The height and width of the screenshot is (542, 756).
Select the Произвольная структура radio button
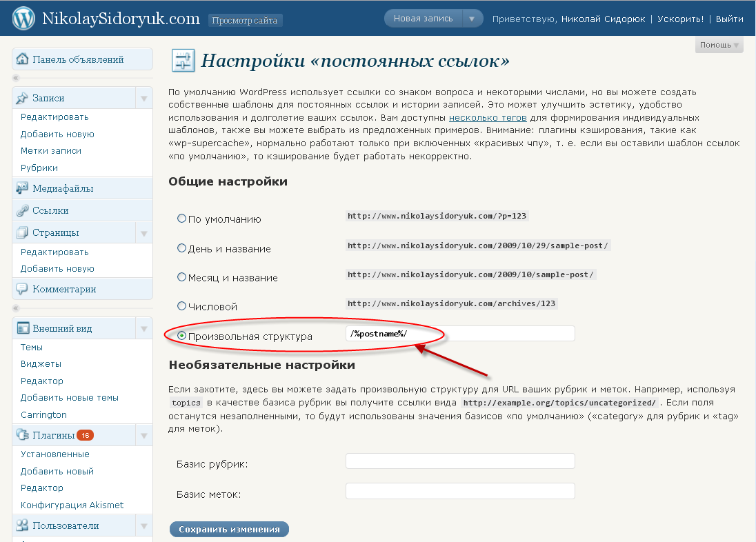point(181,336)
